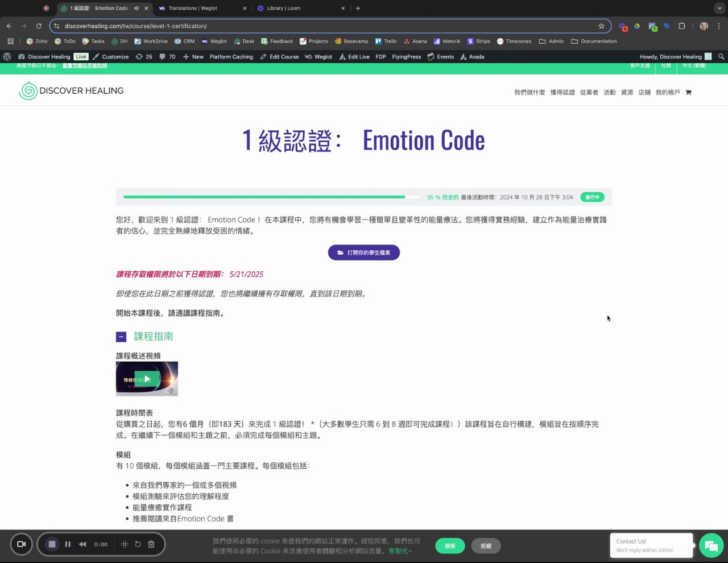Image resolution: width=728 pixels, height=563 pixels.
Task: Click the browser back arrow
Action: tap(9, 26)
